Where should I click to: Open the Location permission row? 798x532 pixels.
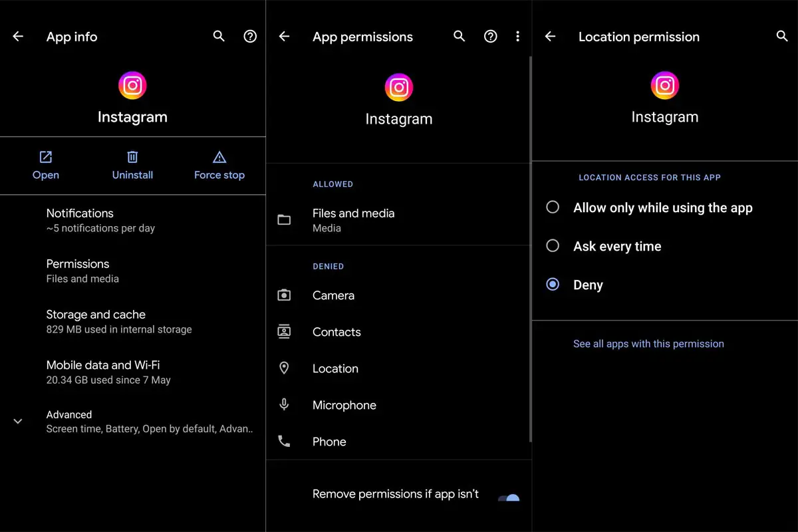(398, 368)
